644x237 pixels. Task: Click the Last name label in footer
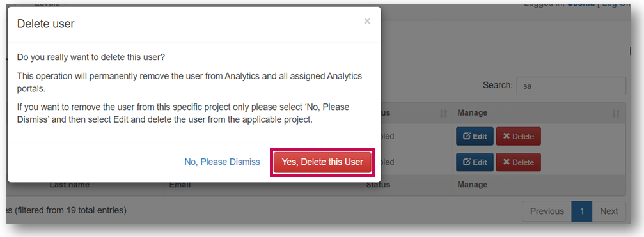[70, 185]
